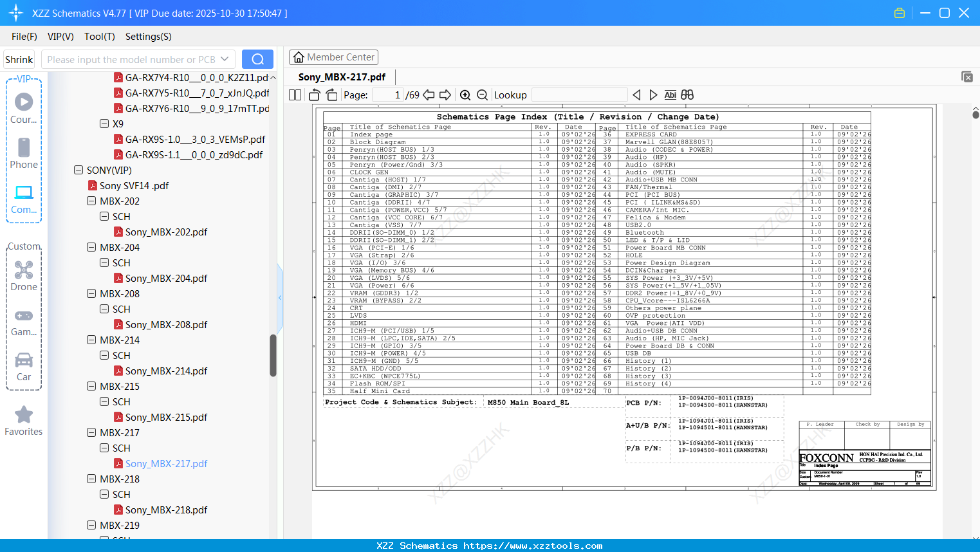Open the Settings(S) menu
Image resolution: width=980 pixels, height=552 pixels.
[x=149, y=37]
